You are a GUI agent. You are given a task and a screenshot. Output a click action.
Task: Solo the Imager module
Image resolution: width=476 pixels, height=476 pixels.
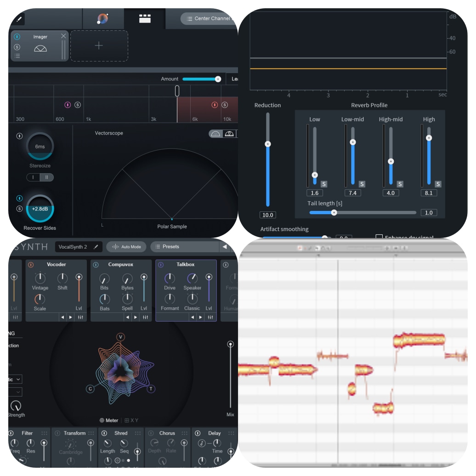17,47
